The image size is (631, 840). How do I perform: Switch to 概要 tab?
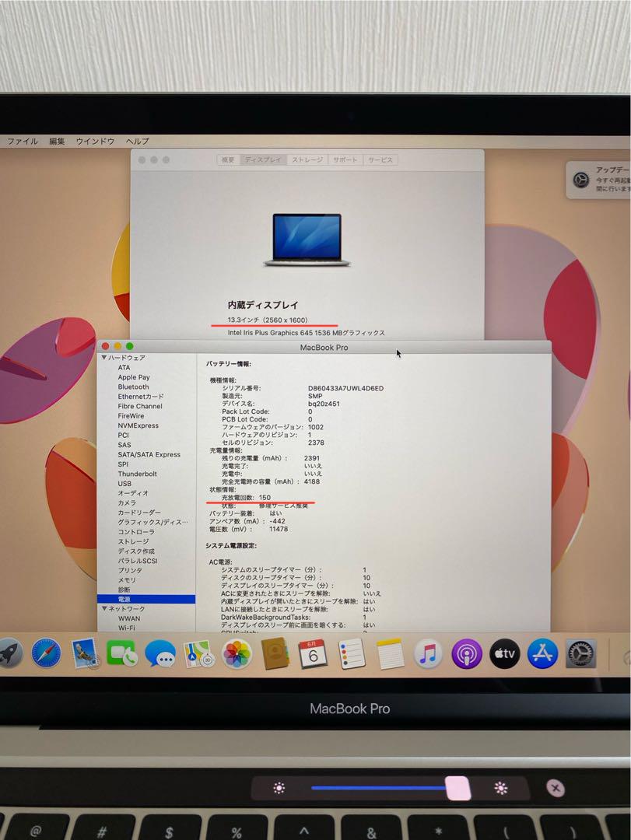tap(229, 159)
